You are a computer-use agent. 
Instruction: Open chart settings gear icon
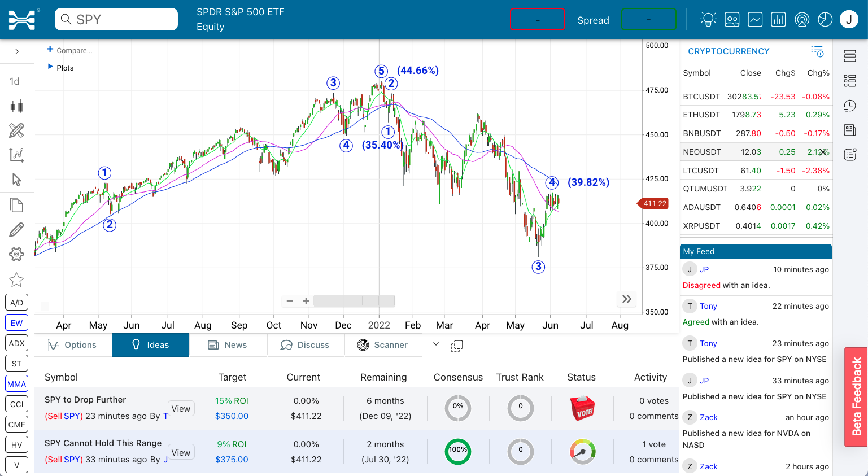click(x=16, y=254)
